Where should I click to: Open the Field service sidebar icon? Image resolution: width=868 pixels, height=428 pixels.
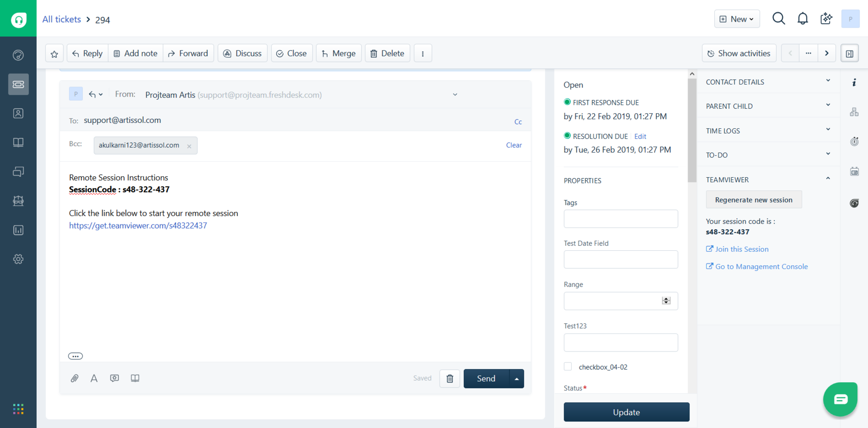click(x=18, y=201)
